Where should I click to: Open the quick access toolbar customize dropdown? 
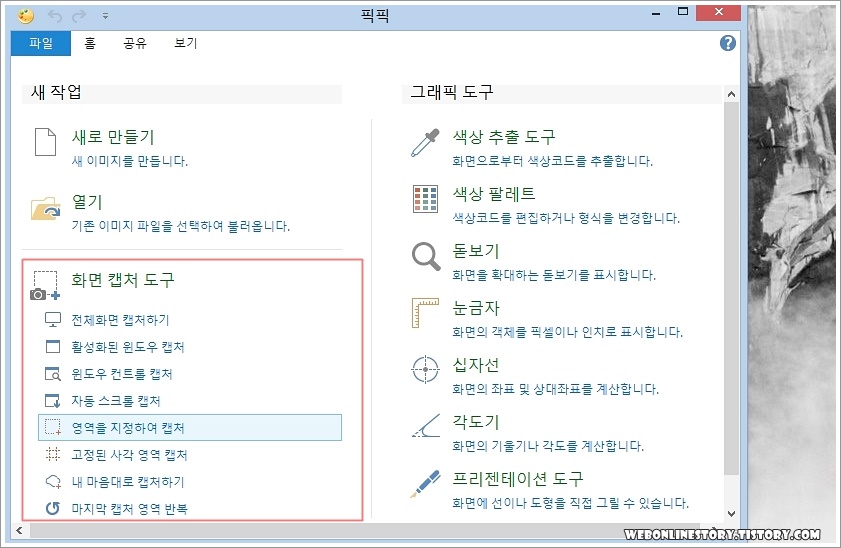coord(106,16)
